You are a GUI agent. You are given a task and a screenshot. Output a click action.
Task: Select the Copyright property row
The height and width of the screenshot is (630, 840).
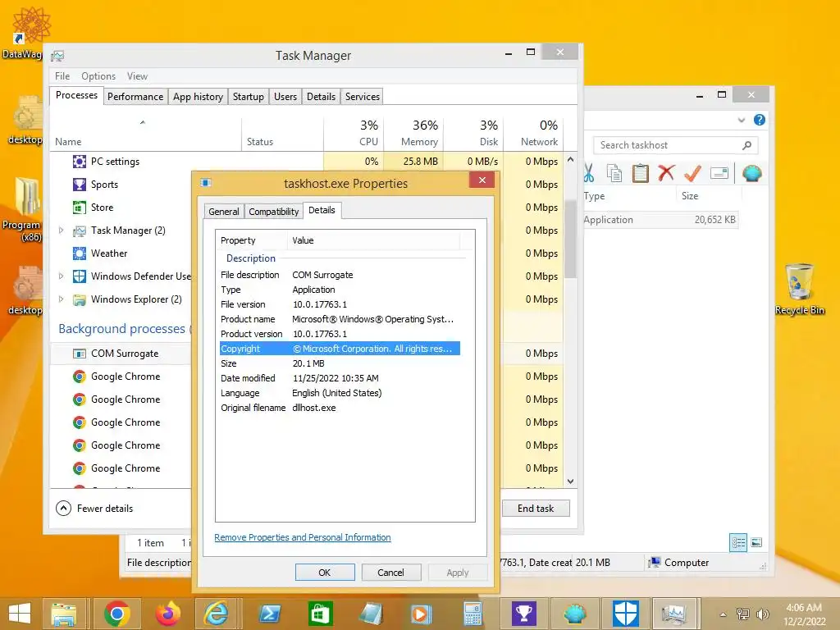pos(340,349)
